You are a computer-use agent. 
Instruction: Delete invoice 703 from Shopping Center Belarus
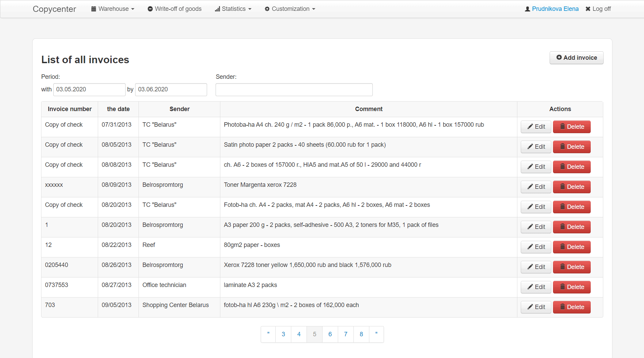point(572,307)
